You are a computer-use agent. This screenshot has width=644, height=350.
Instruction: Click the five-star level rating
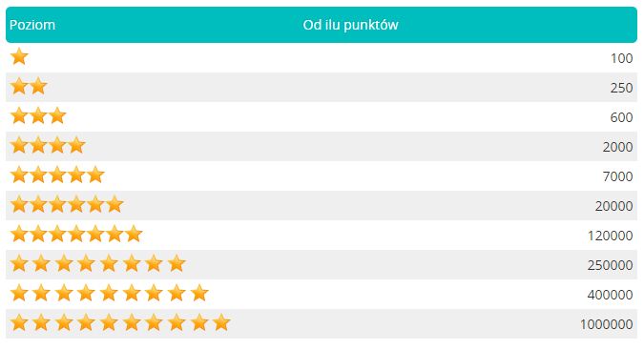click(x=57, y=175)
